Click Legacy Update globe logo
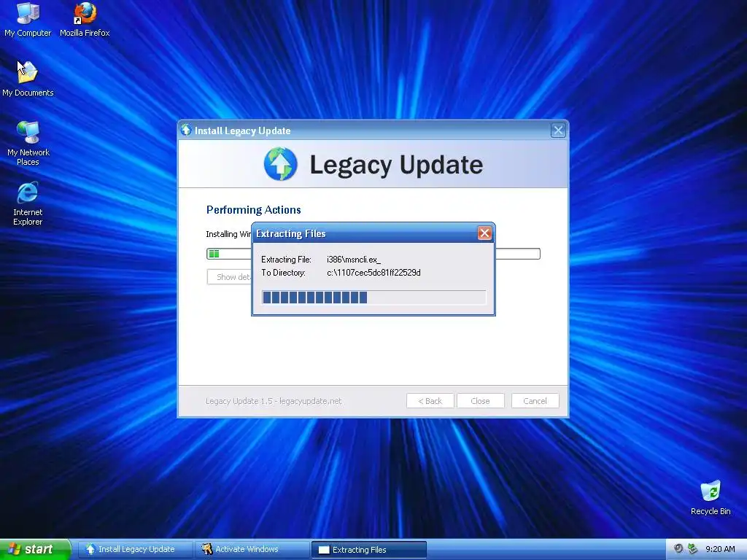Screen dimensions: 747x560 [x=281, y=164]
